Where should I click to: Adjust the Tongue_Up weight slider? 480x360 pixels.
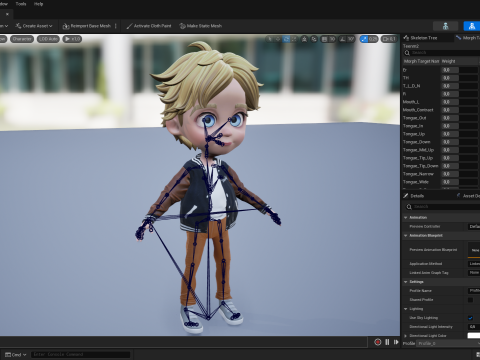[x=460, y=134]
